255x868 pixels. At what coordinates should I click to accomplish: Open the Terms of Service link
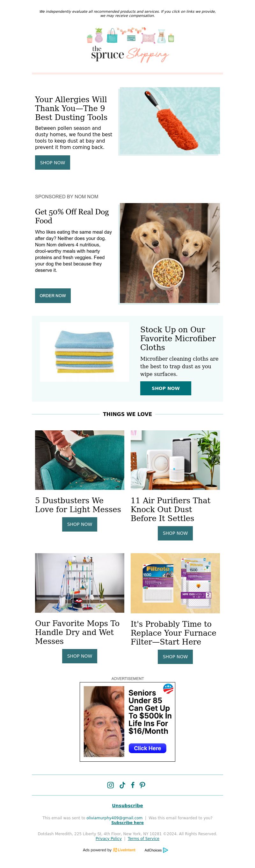[x=143, y=838]
